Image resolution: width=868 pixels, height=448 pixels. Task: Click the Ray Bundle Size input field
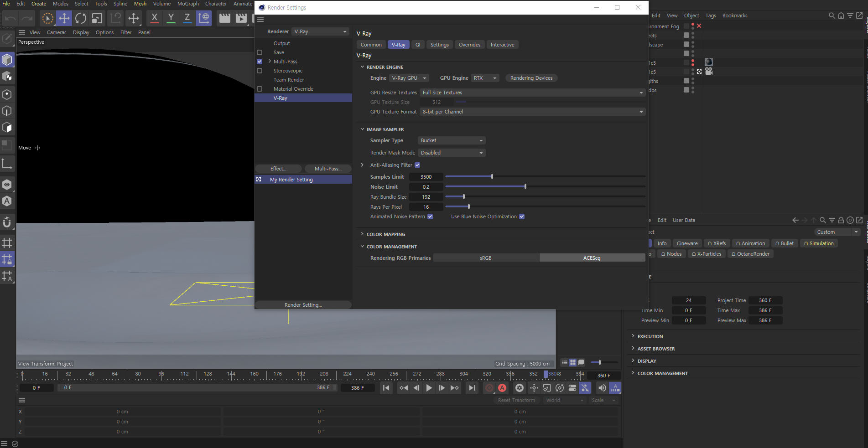tap(426, 197)
